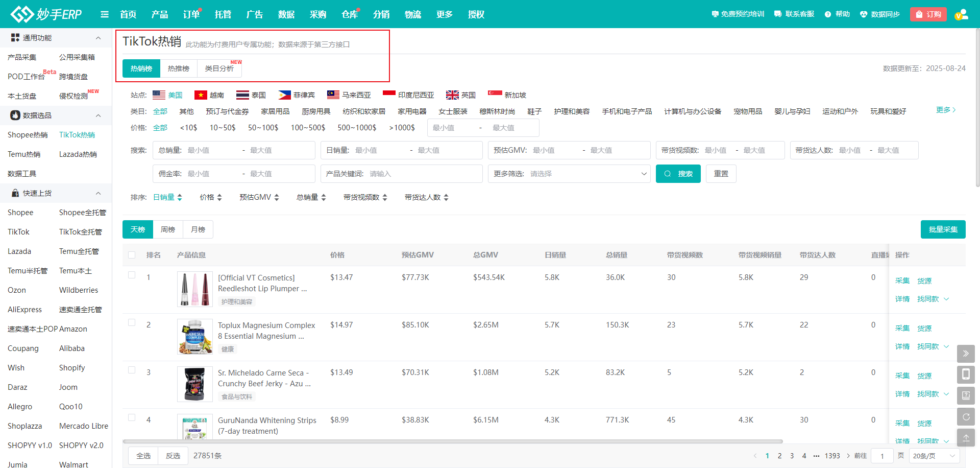980x468 pixels.
Task: Switch to the 类目分析 tab
Action: click(219, 68)
